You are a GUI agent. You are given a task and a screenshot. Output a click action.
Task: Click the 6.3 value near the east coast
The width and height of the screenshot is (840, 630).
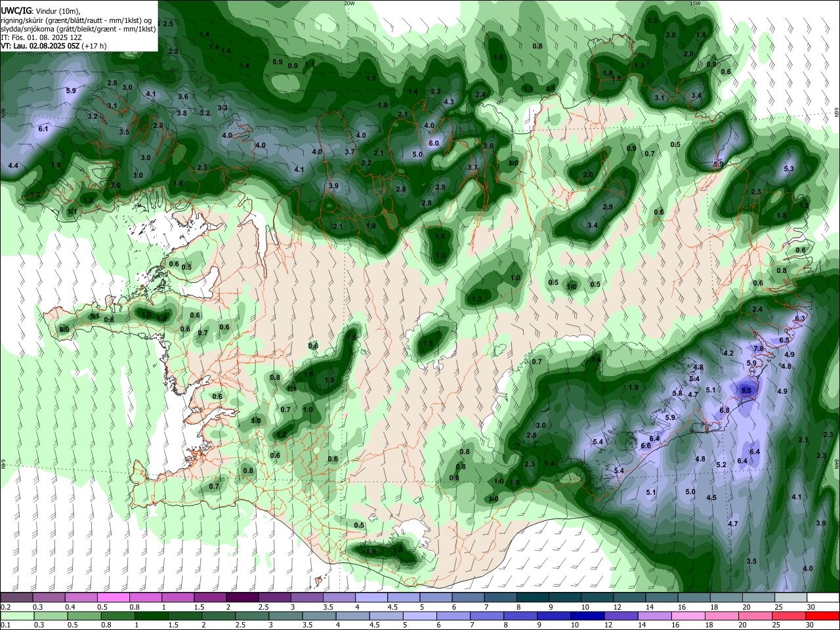(x=800, y=318)
